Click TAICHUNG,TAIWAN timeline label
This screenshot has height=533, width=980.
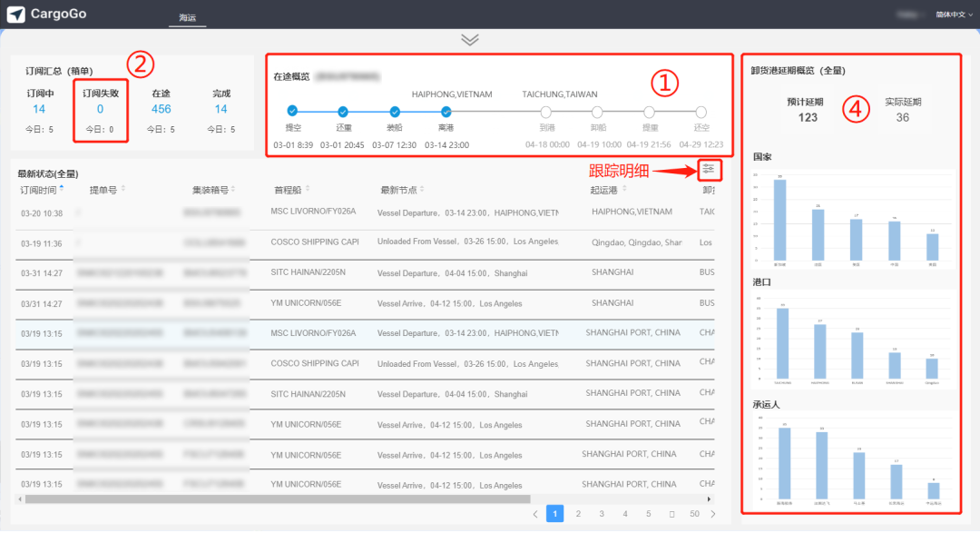point(560,94)
